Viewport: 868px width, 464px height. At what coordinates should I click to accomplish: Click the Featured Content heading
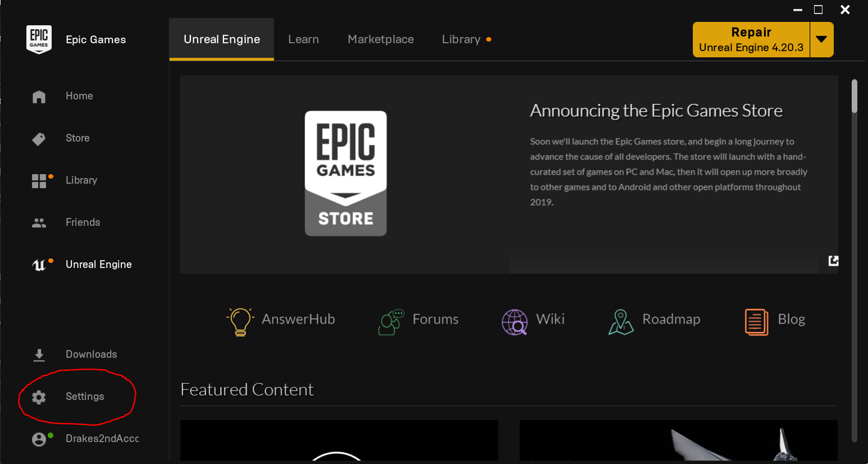(x=247, y=390)
